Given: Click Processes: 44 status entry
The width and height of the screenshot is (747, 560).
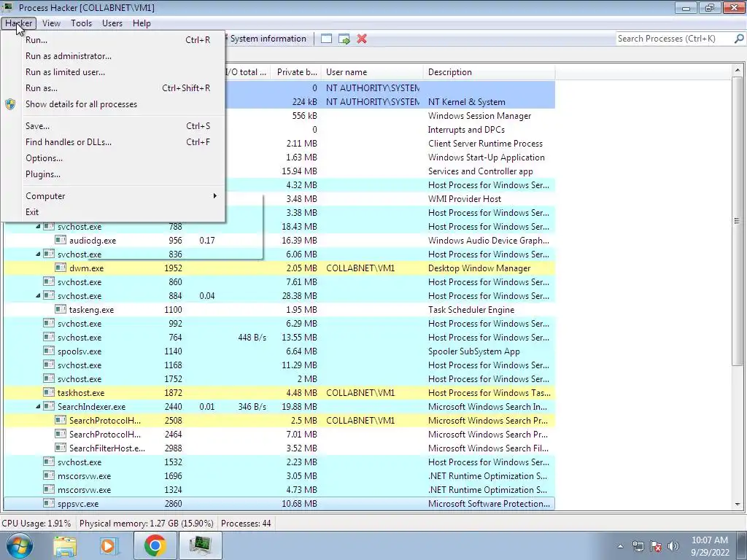Looking at the screenshot, I should (x=246, y=524).
